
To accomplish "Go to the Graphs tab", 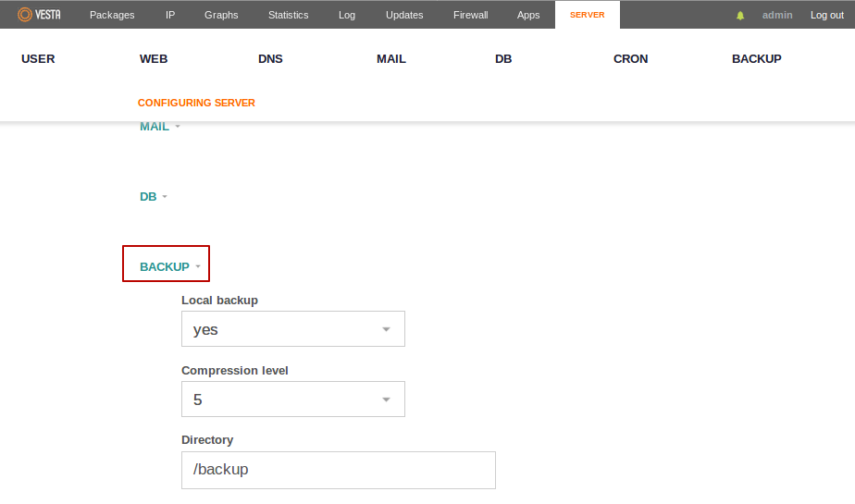I will point(221,15).
